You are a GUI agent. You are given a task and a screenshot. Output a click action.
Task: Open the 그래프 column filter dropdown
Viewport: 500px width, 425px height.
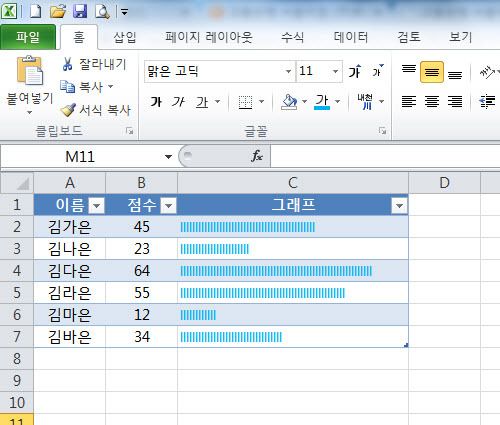point(399,206)
